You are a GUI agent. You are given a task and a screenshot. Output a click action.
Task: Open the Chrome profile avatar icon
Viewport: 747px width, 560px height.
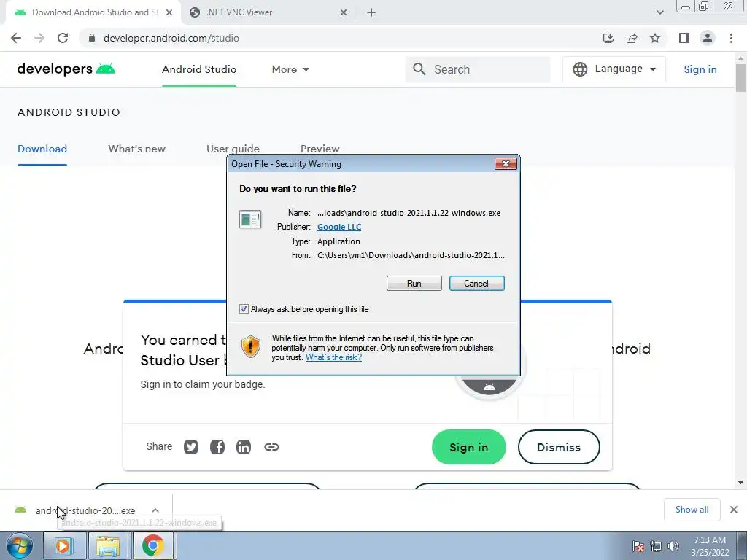point(708,38)
